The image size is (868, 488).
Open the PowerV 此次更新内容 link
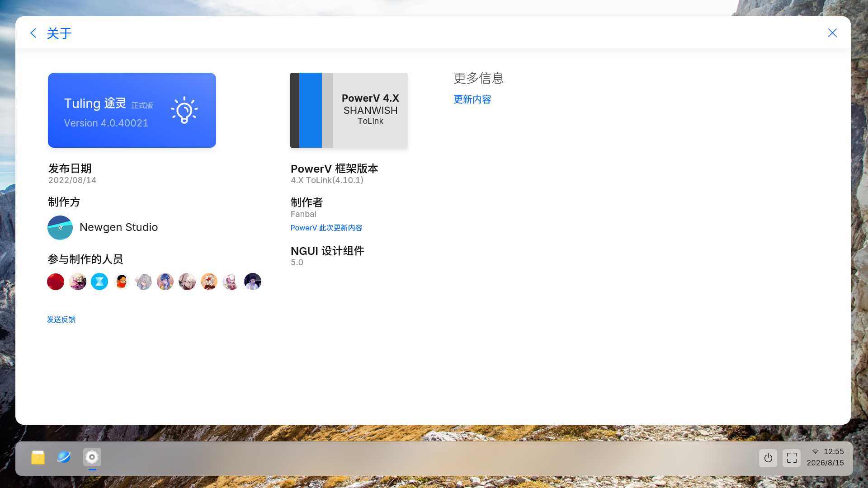click(x=326, y=228)
